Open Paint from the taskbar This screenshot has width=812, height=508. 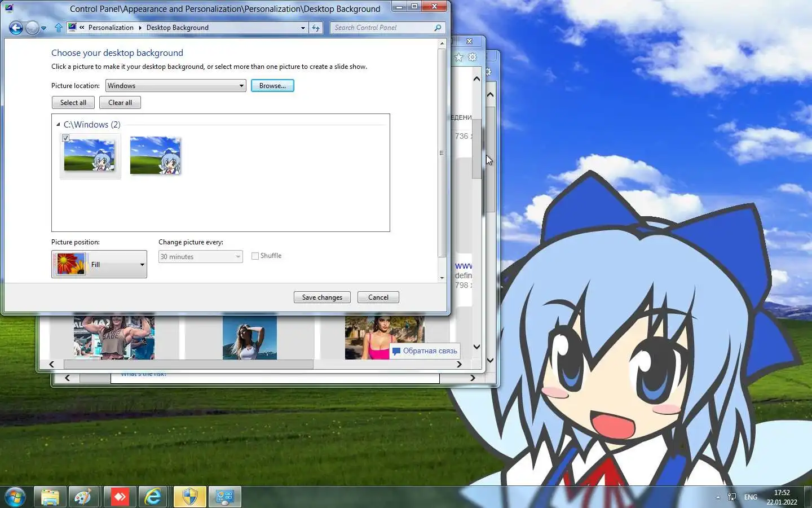tap(83, 497)
